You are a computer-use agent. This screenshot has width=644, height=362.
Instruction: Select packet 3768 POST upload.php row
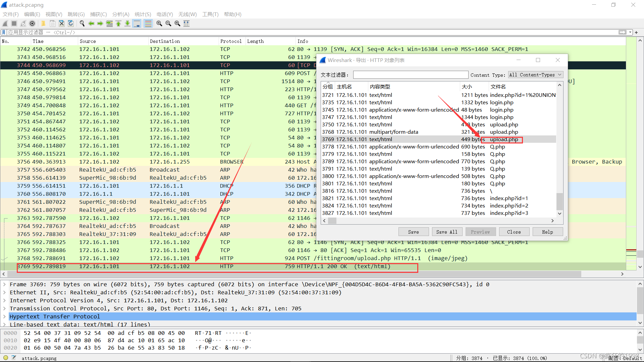313,258
